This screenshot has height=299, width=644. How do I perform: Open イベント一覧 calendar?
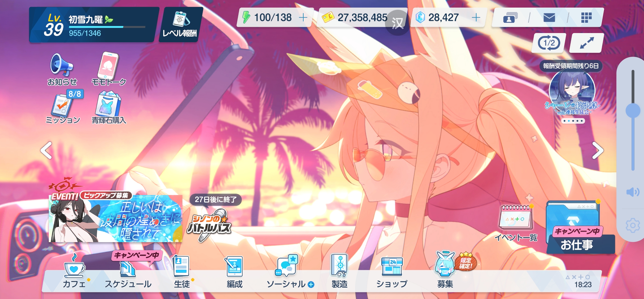(x=516, y=223)
